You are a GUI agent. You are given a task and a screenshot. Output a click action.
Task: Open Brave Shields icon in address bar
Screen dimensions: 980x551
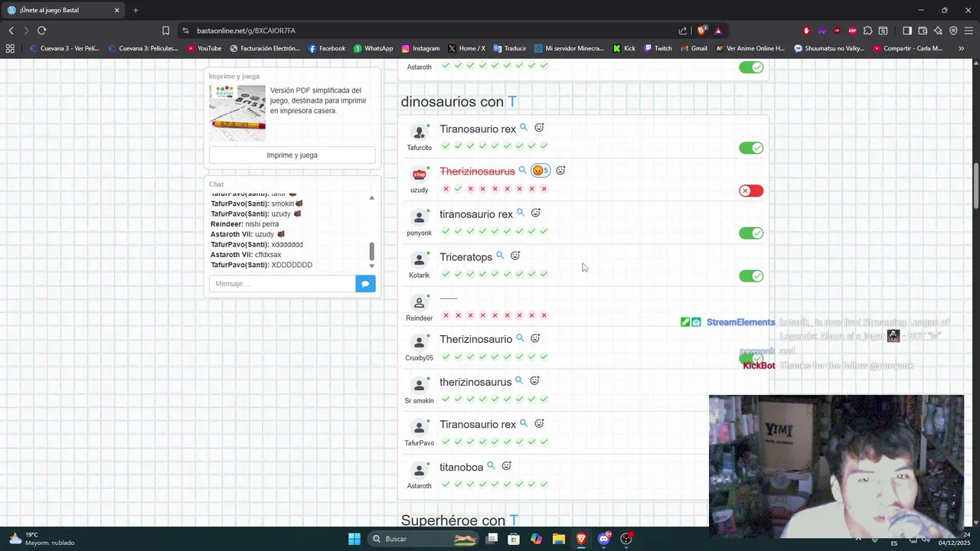click(x=701, y=31)
